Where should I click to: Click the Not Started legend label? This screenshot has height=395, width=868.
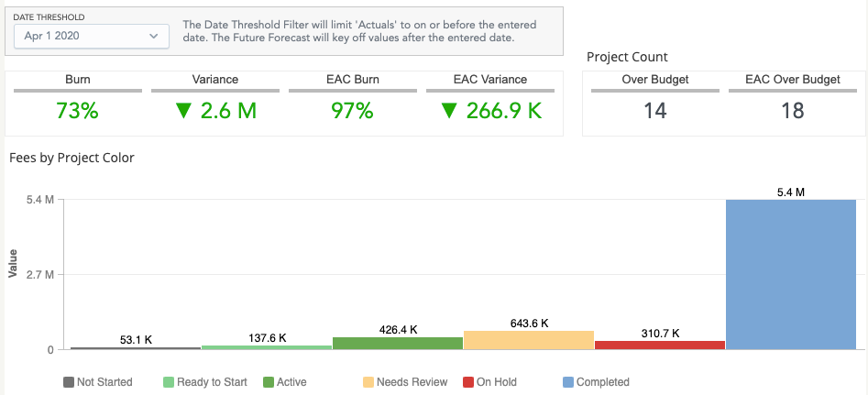click(104, 382)
